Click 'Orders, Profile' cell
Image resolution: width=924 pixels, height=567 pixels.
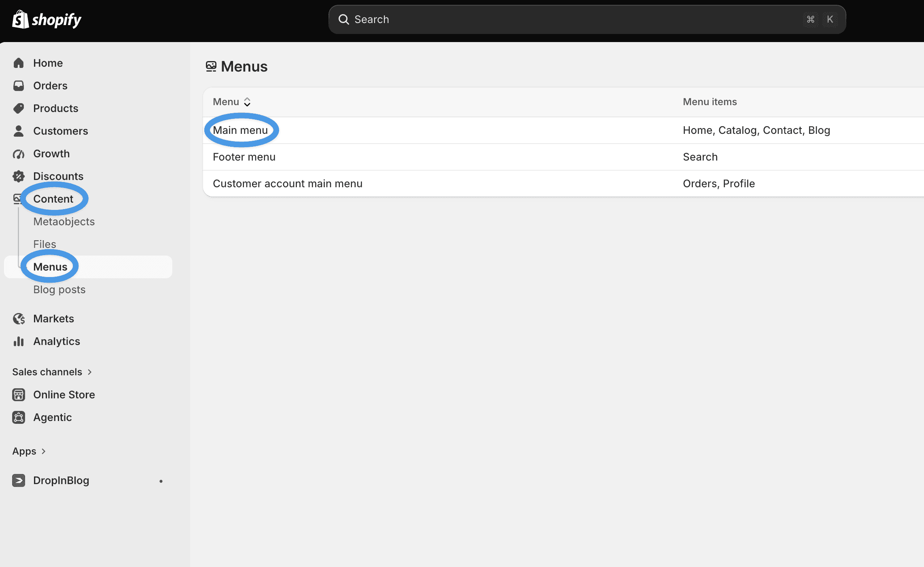pos(719,184)
